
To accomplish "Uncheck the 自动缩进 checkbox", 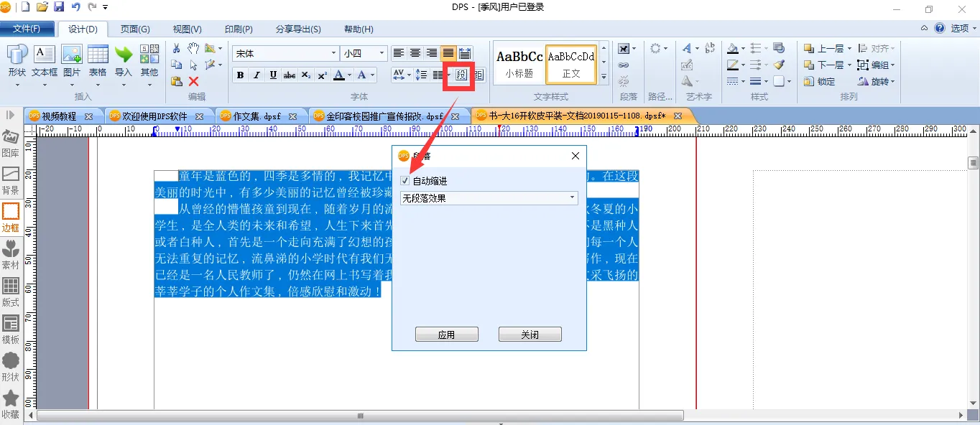I will point(405,181).
